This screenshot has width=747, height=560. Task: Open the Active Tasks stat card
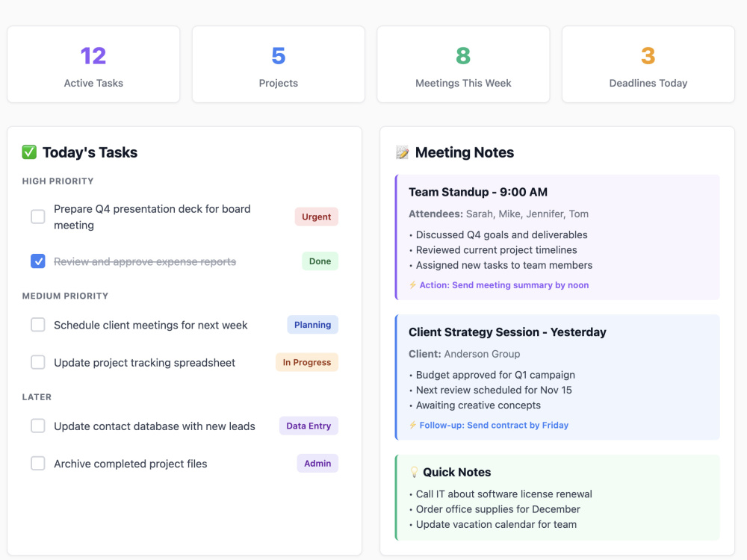point(93,64)
